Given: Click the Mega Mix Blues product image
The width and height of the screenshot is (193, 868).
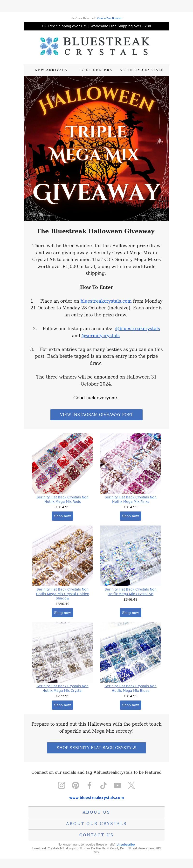Looking at the screenshot, I should pyautogui.click(x=131, y=652).
